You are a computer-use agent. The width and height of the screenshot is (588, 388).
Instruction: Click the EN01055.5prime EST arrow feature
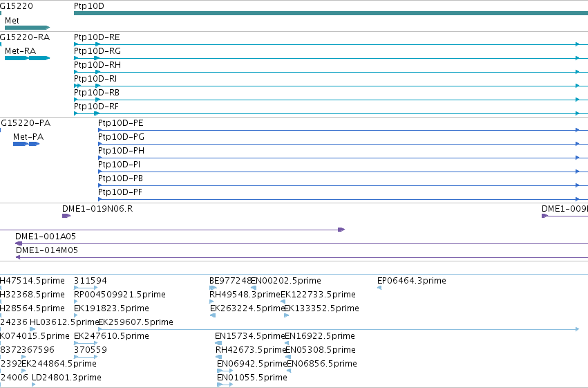click(225, 385)
